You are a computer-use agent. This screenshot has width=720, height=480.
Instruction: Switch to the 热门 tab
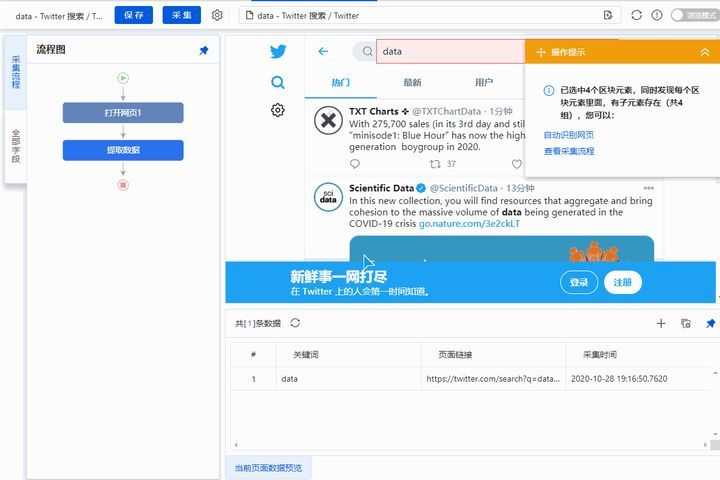pos(341,83)
